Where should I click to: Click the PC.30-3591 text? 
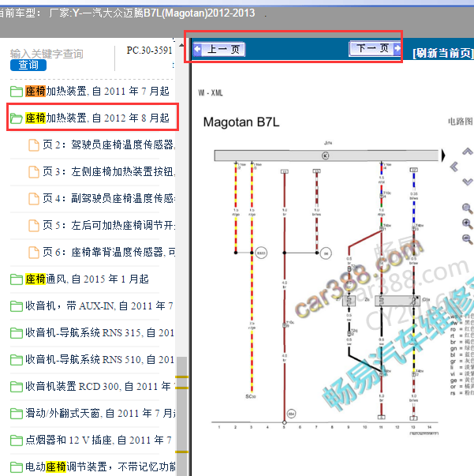[x=149, y=50]
